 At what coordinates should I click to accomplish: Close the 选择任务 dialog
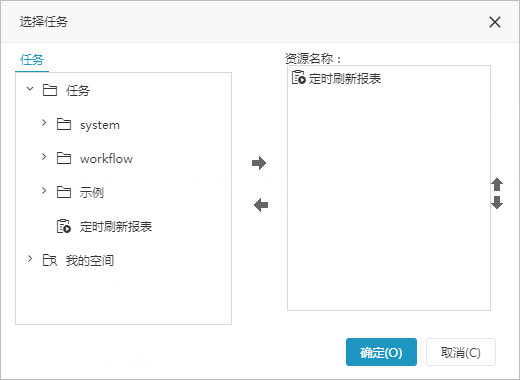(x=495, y=22)
